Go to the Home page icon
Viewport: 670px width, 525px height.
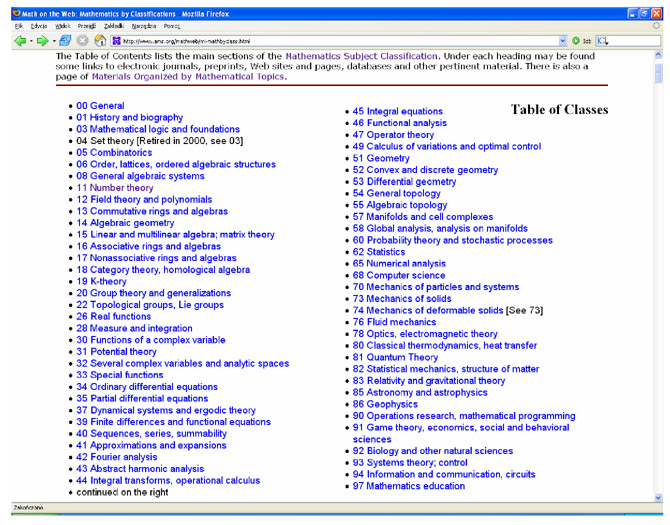tap(100, 40)
